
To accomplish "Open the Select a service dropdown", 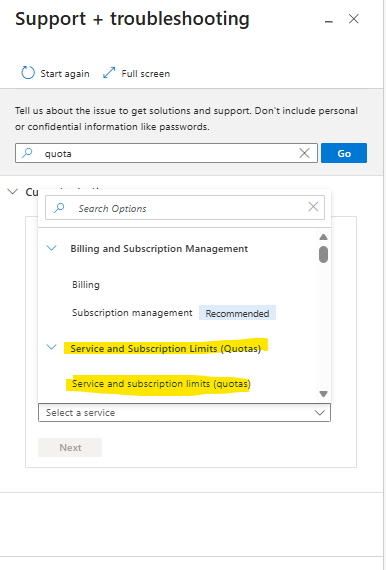I will [x=184, y=413].
